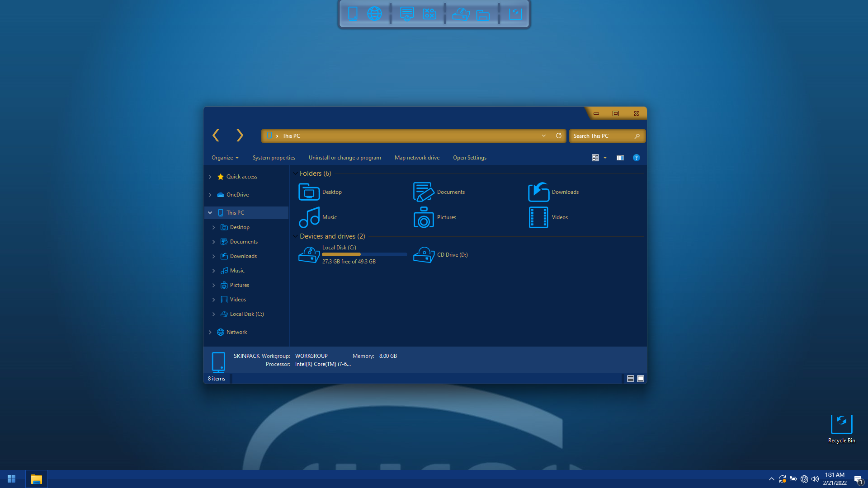This screenshot has width=868, height=488.
Task: Open the Organize menu
Action: click(x=225, y=158)
